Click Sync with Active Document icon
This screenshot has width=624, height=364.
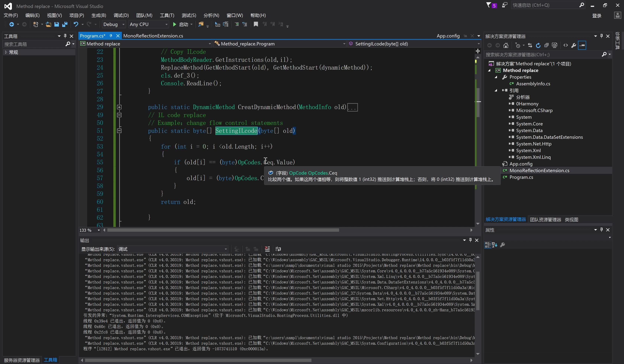[530, 45]
